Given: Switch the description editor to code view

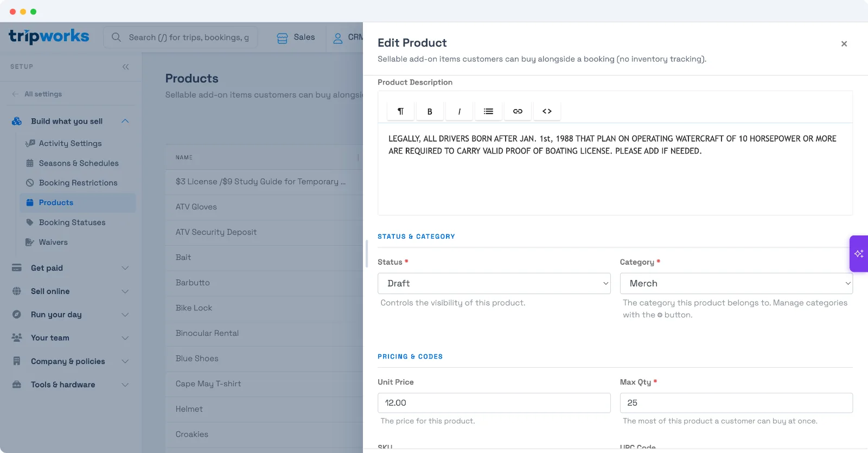Looking at the screenshot, I should pos(547,111).
